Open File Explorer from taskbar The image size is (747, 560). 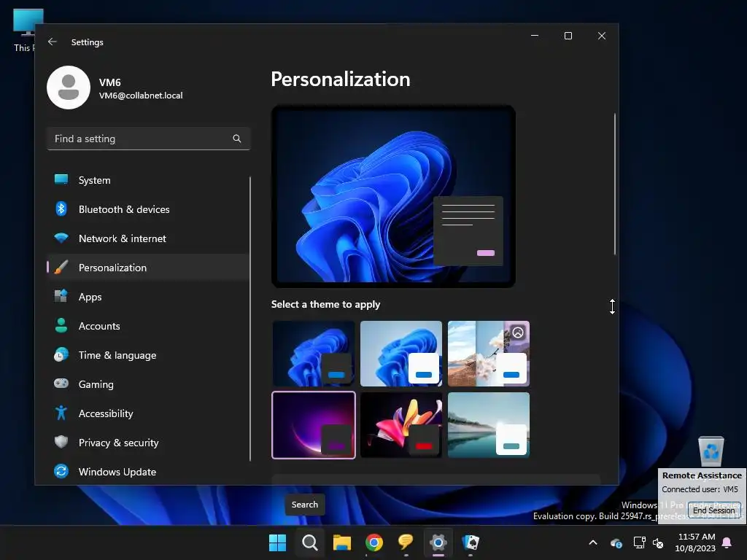[x=341, y=542]
